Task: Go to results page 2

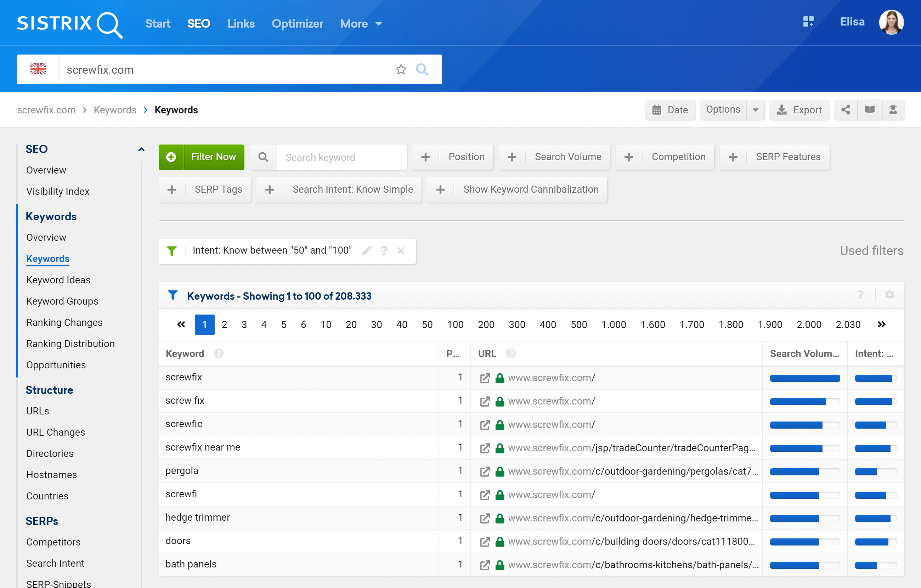Action: [x=224, y=324]
